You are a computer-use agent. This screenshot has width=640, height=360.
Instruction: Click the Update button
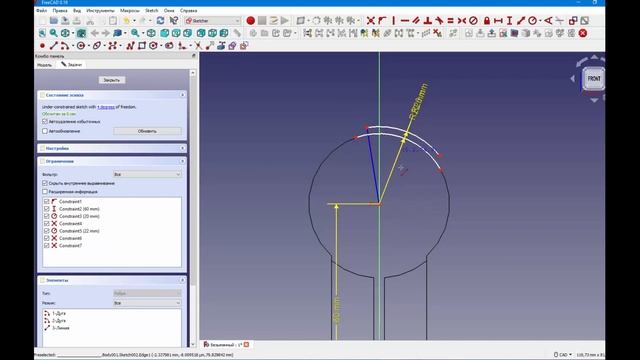click(147, 131)
